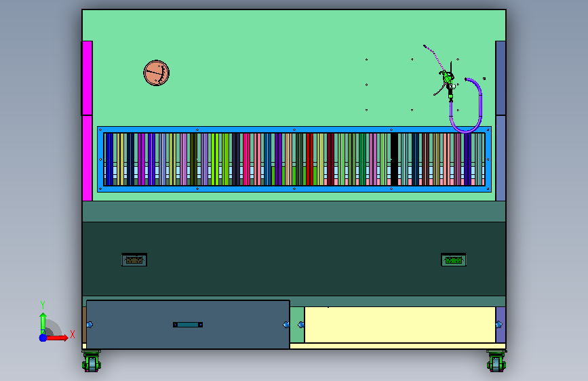Select the upper magenta left side panel
Image resolution: width=588 pixels, height=381 pixels.
87,78
